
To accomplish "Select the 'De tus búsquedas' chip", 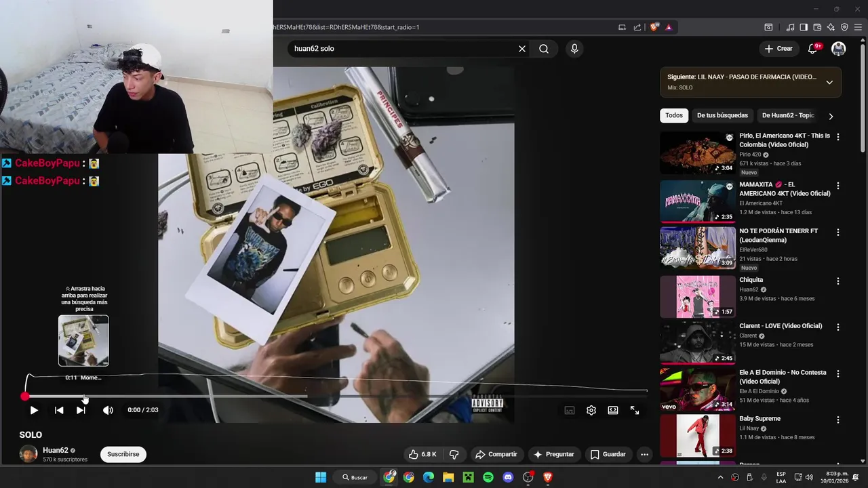I will click(722, 115).
